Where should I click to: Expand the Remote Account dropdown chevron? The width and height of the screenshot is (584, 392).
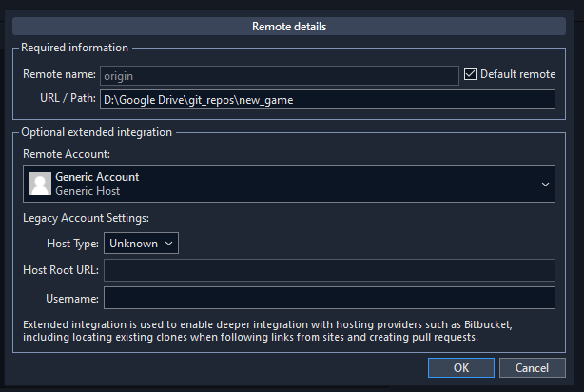[x=545, y=184]
